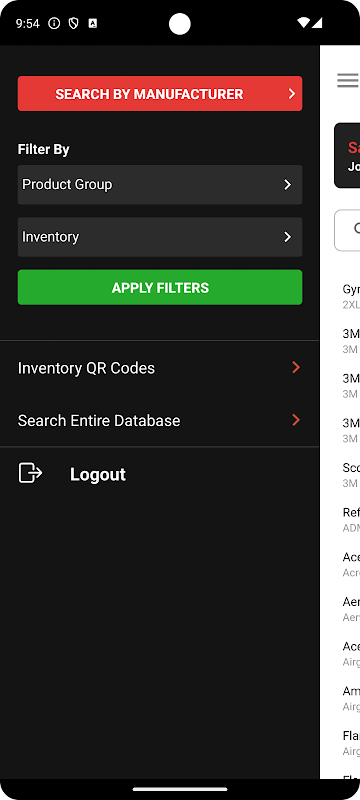Screen dimensions: 360x800
Task: Tap the Product Group chevron arrow
Action: coord(288,185)
